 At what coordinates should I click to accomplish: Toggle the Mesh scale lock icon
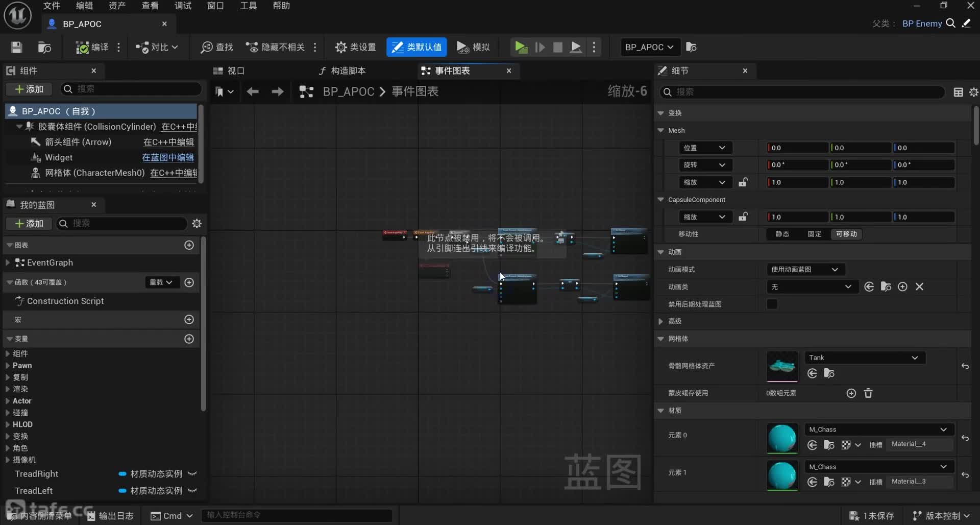[x=743, y=182]
